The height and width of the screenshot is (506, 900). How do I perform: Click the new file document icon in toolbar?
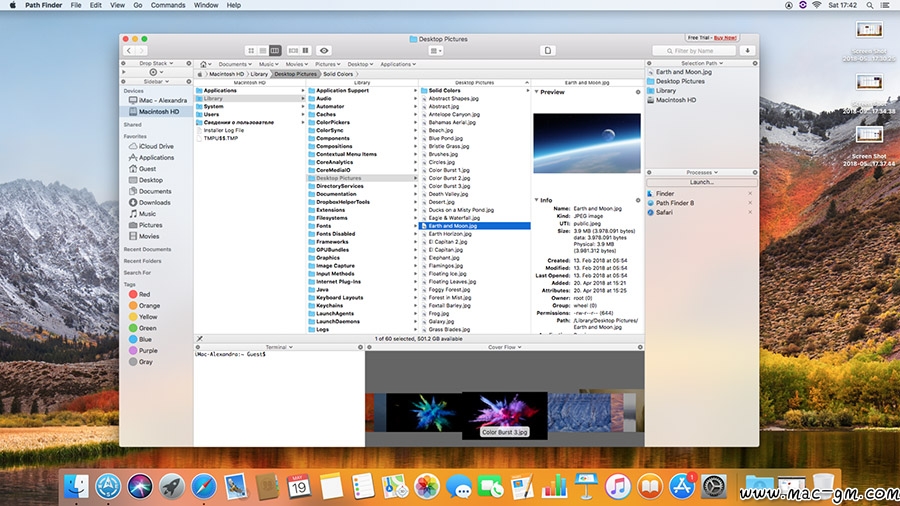pyautogui.click(x=548, y=51)
